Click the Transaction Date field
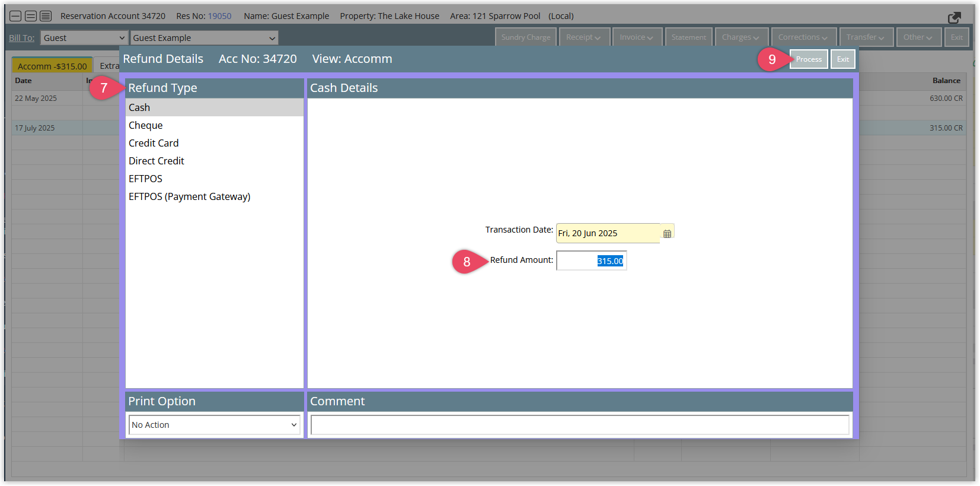 tap(608, 233)
